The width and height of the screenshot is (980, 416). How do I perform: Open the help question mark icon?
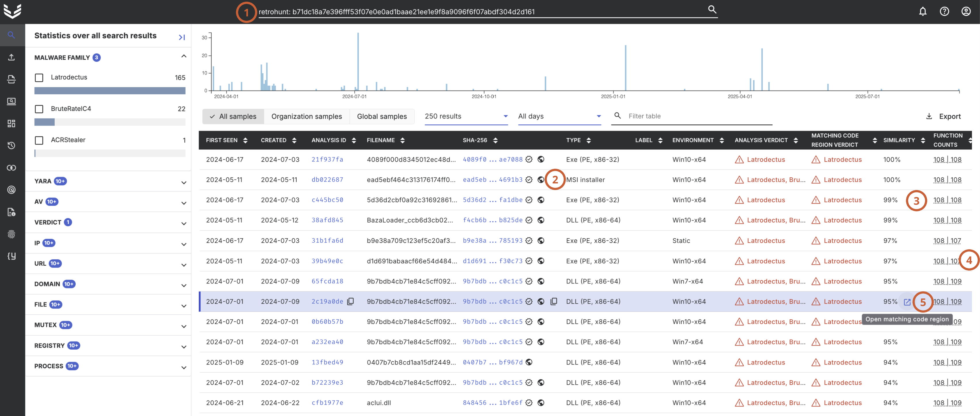point(944,11)
